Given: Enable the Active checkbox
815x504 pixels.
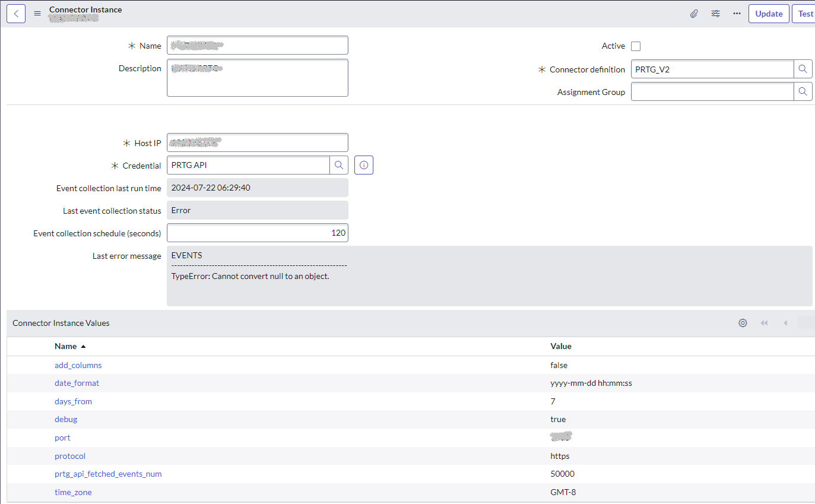Looking at the screenshot, I should (636, 46).
